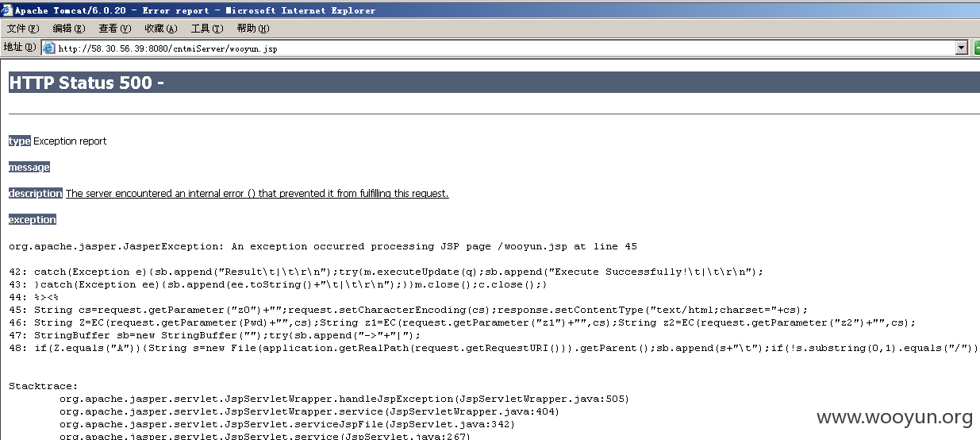Open the 收藏(A) menu
This screenshot has width=980, height=440.
(161, 29)
